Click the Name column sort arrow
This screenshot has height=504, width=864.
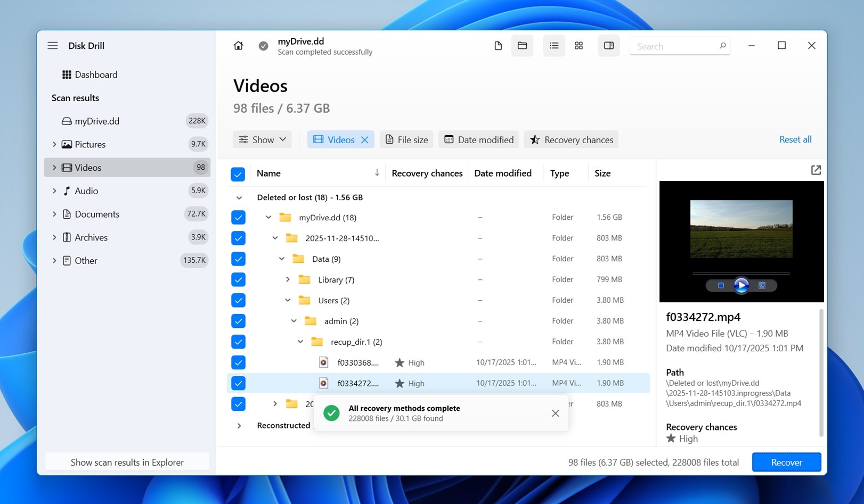[x=377, y=172]
